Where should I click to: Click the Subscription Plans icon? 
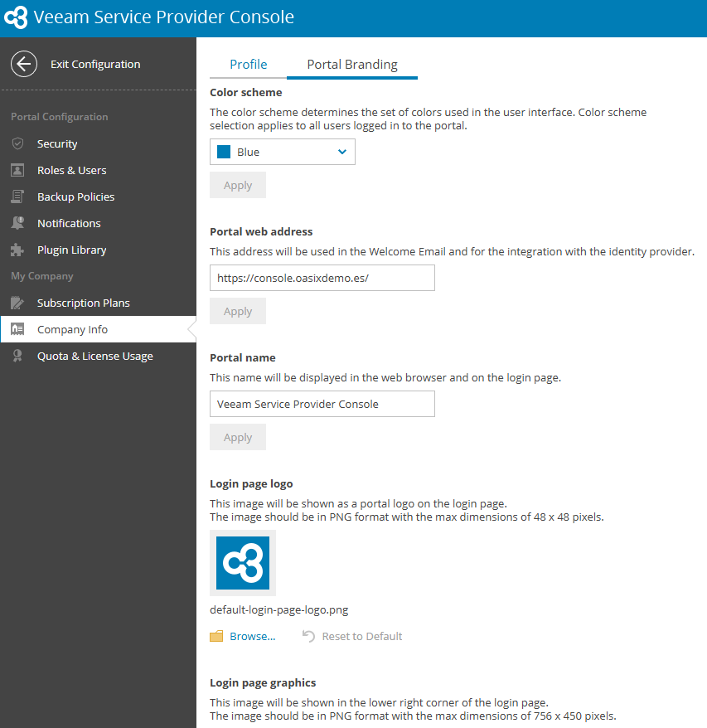[17, 303]
